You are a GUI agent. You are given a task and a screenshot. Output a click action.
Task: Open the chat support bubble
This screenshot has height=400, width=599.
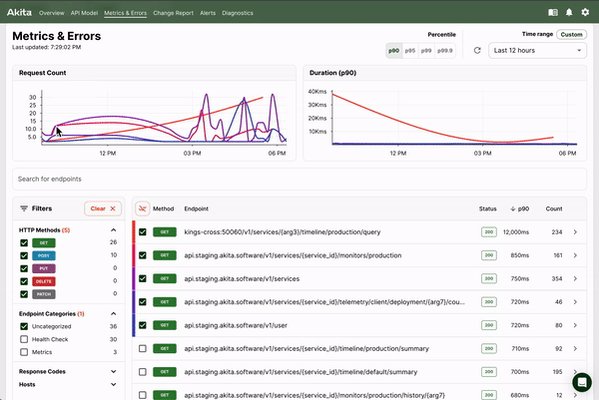582,382
